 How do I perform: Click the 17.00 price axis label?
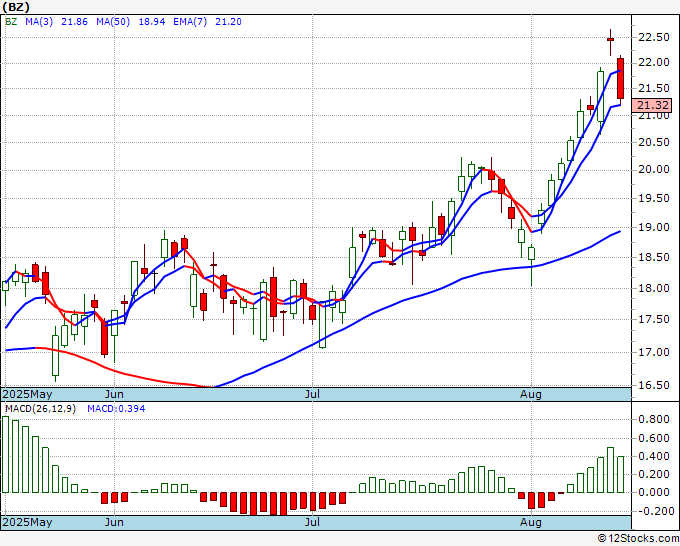654,352
